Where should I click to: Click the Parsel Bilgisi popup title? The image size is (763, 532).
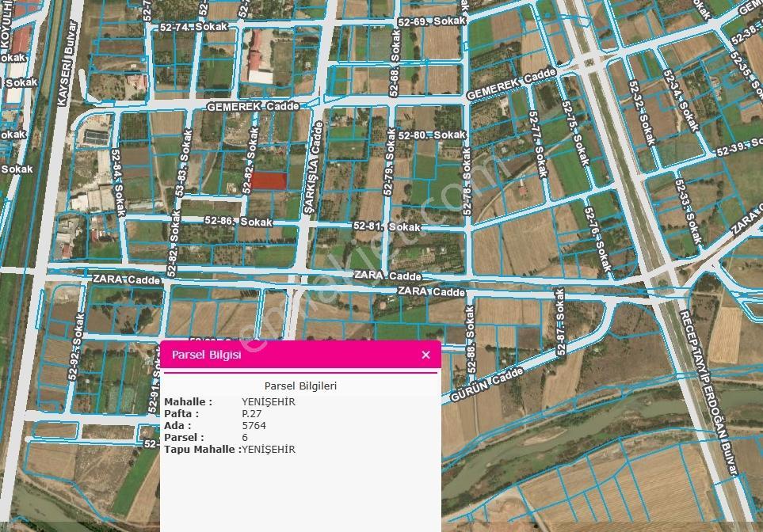click(206, 355)
